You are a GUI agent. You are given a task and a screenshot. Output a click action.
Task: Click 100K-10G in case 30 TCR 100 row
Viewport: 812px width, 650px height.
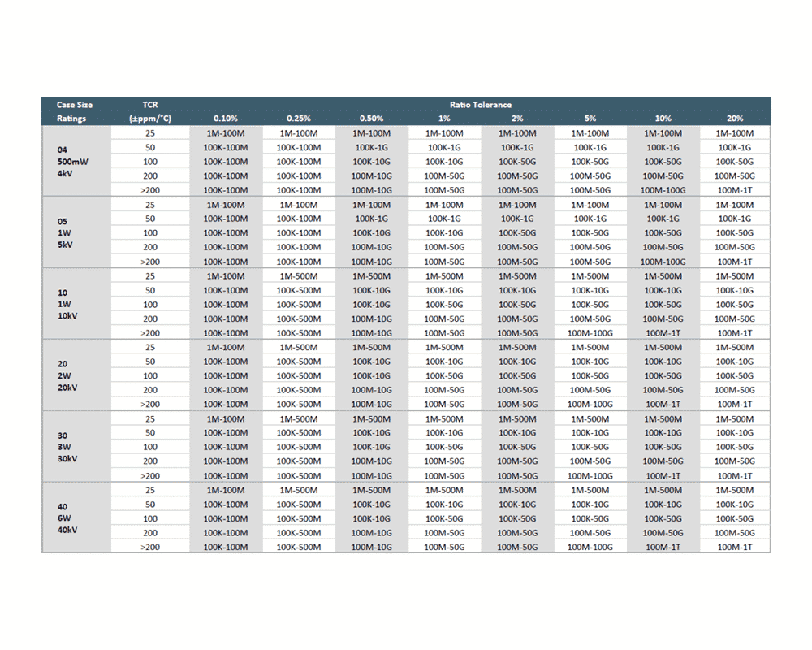371,447
